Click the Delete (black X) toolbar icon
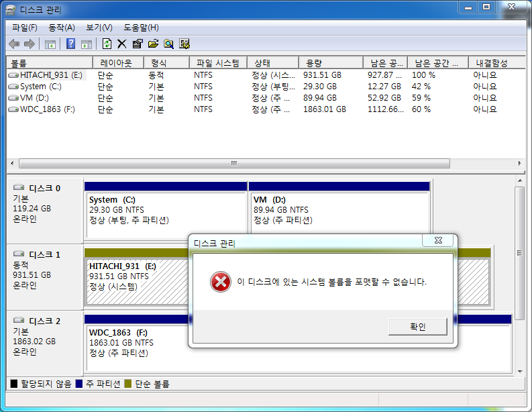 (122, 44)
